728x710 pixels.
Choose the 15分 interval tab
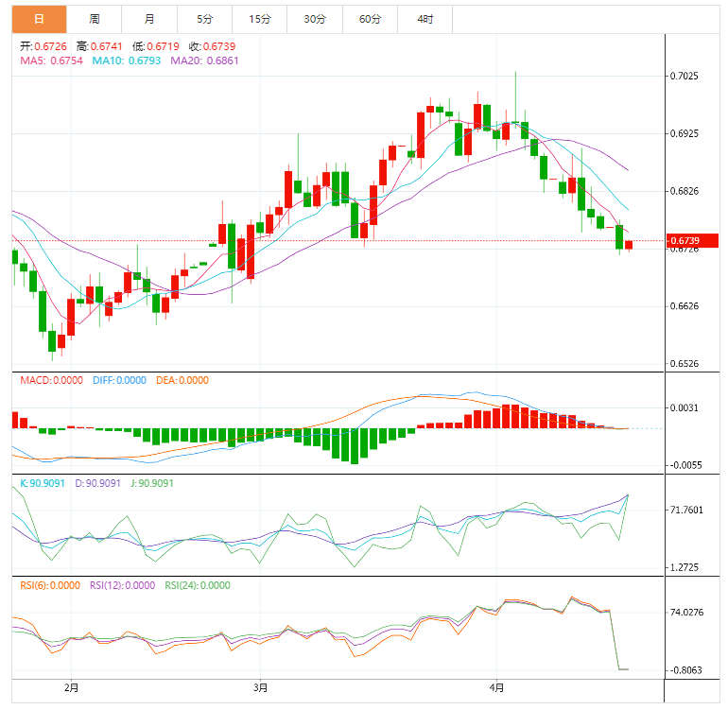click(x=260, y=19)
